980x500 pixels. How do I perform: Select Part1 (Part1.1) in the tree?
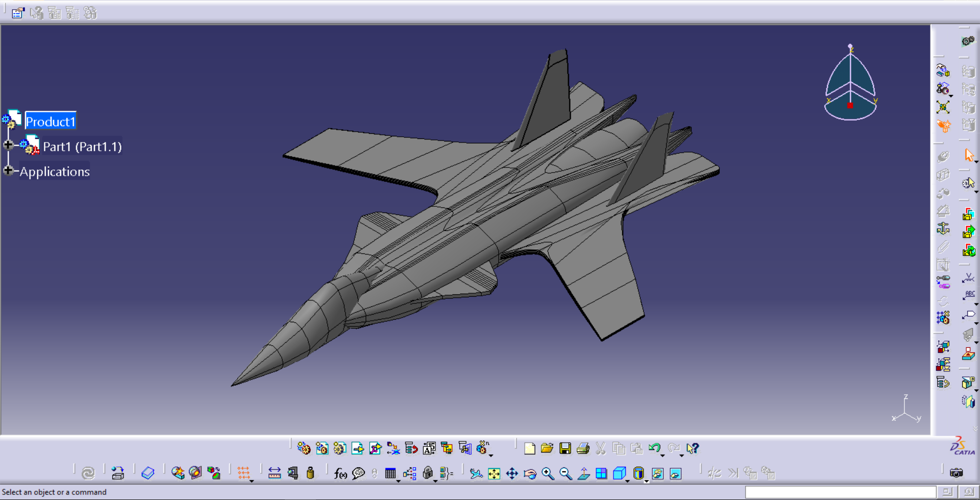tap(82, 147)
